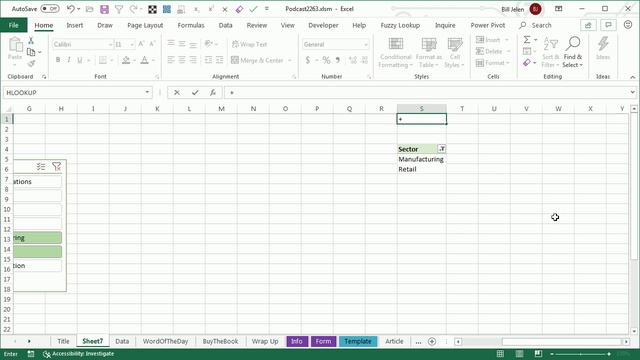Show more sheet tabs with the ellipsis
640x360 pixels.
(418, 342)
